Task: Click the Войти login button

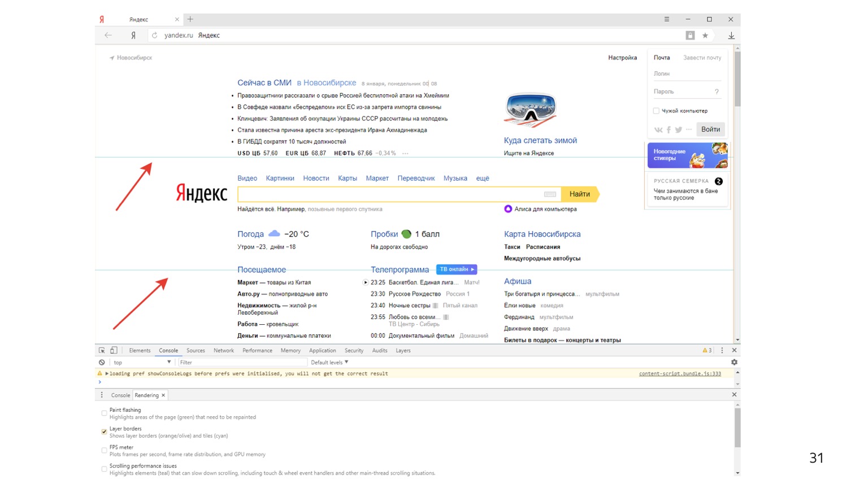Action: 710,129
